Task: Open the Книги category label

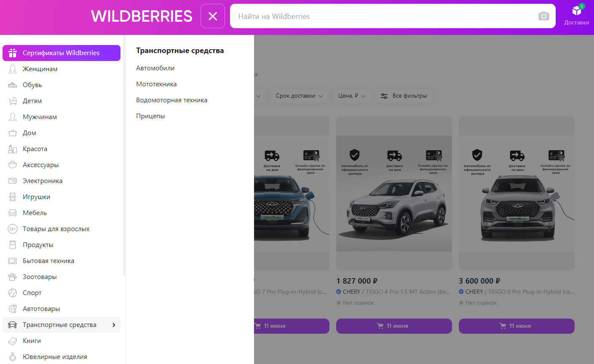Action: click(x=32, y=341)
